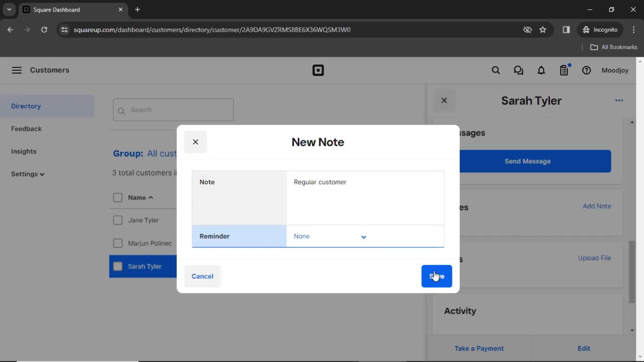The image size is (644, 362).
Task: Open a new browser tab
Action: (x=138, y=9)
